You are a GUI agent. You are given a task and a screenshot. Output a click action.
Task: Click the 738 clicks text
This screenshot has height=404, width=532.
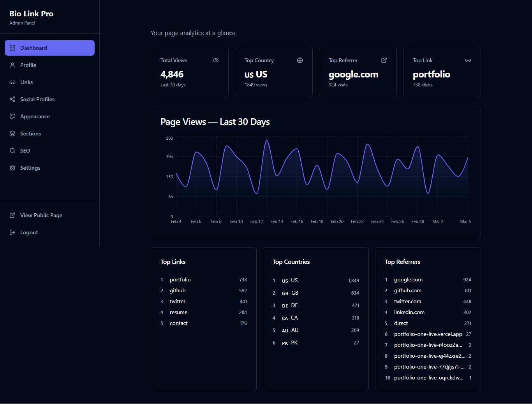tap(423, 85)
